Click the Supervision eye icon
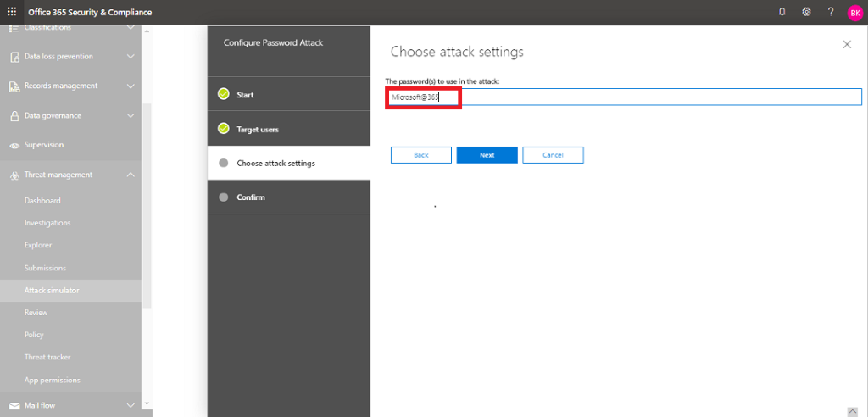Viewport: 868px width, 417px height. pos(15,145)
